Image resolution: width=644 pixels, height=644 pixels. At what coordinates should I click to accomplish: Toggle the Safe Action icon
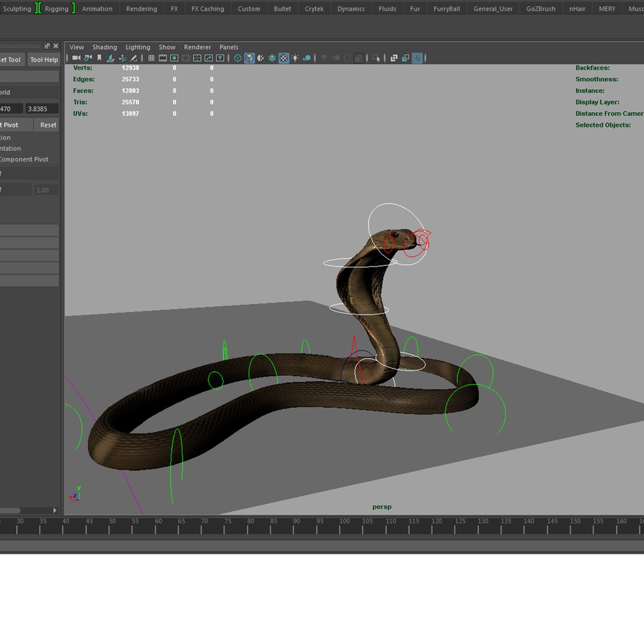pos(209,58)
